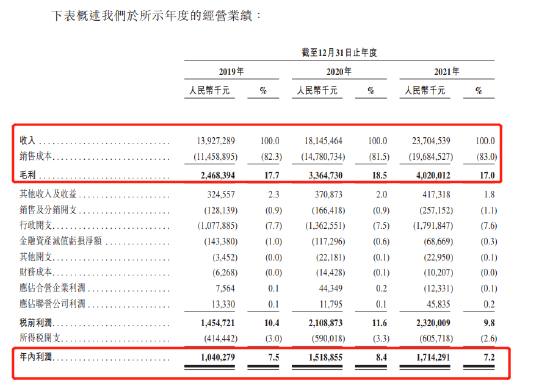Select the 2020 revenue figure 18,145,464
Screen dimensions: 550x383
click(x=323, y=141)
